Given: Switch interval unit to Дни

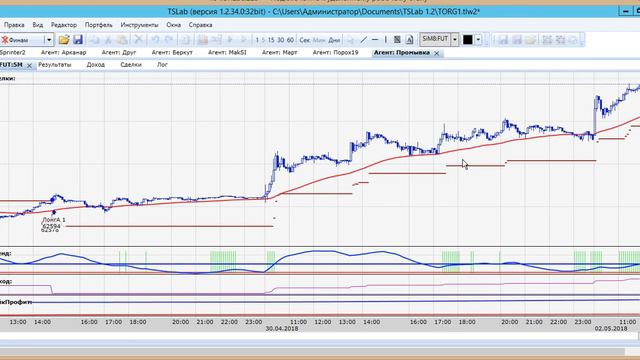Looking at the screenshot, I should tap(334, 40).
